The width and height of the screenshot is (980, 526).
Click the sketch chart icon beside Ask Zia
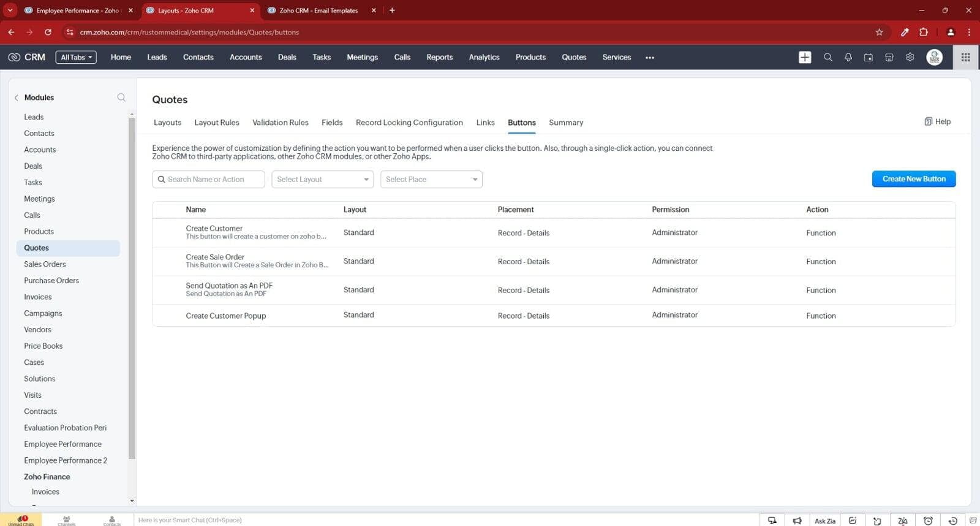click(853, 520)
